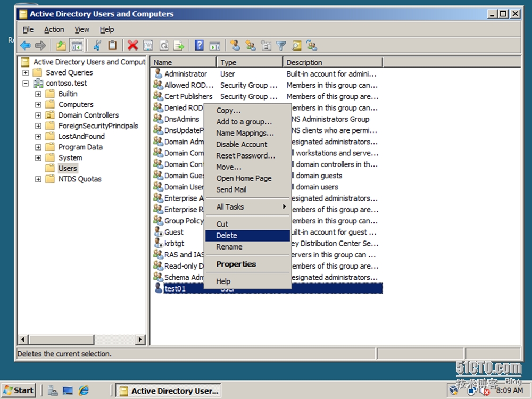Choose Name Mappings from context menu
Image resolution: width=532 pixels, height=399 pixels.
pyautogui.click(x=247, y=133)
